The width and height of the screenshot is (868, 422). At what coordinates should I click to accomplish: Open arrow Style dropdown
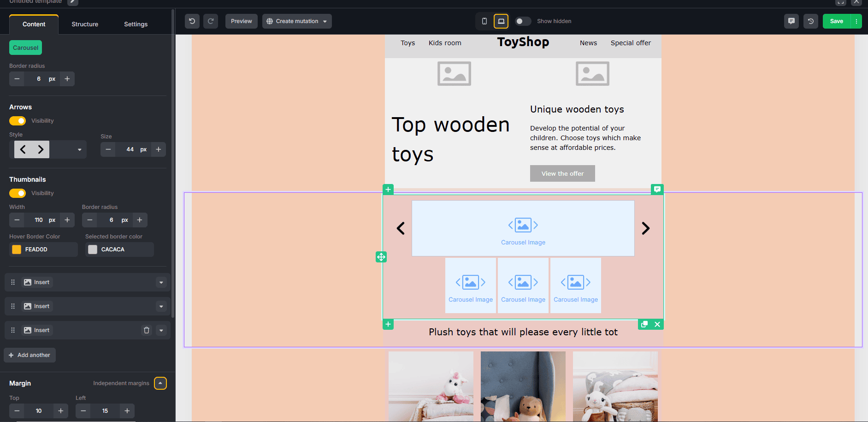tap(48, 149)
